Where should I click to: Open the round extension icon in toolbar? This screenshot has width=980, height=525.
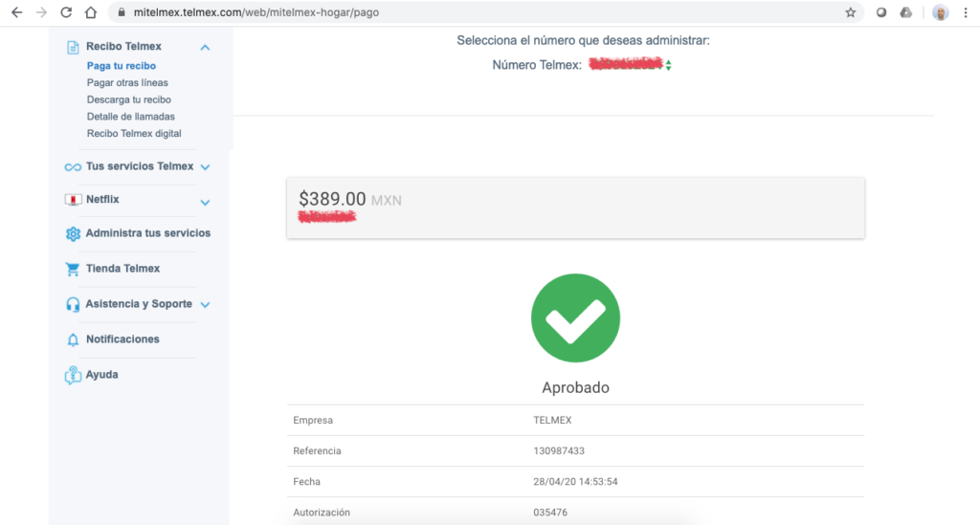[x=881, y=12]
